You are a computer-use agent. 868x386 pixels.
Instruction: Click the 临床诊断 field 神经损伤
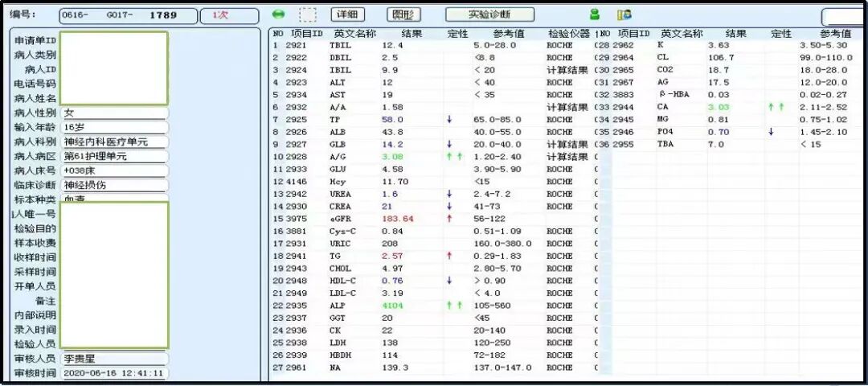[113, 185]
